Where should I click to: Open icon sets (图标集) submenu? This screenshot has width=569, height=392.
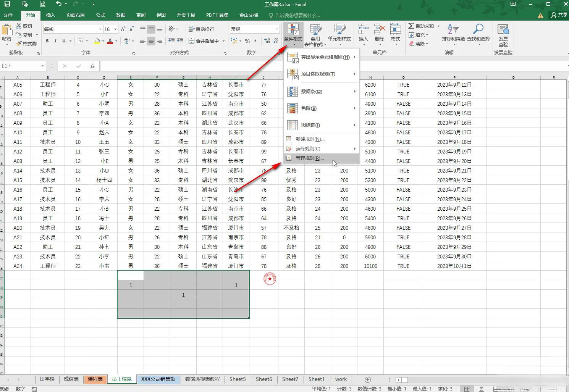pos(322,125)
